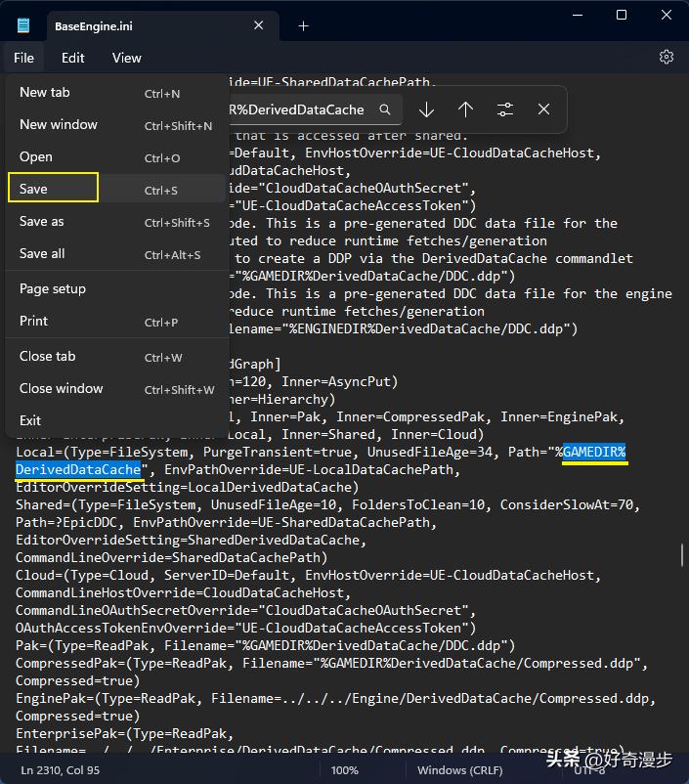Select the New window menu entry
The width and height of the screenshot is (689, 784).
click(59, 124)
